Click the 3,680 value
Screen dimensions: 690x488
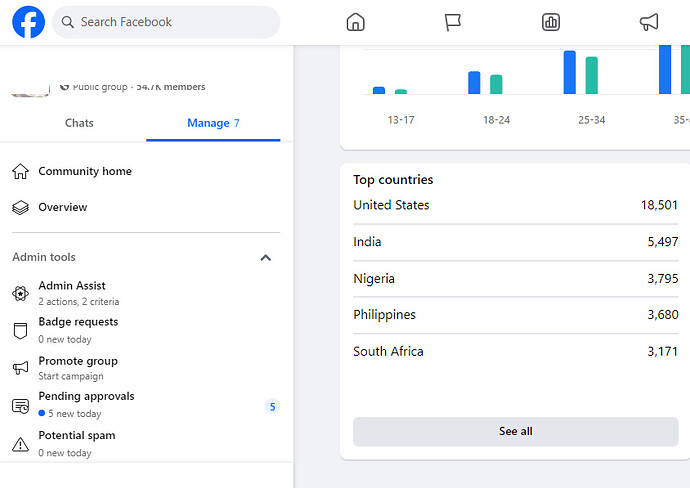point(663,315)
